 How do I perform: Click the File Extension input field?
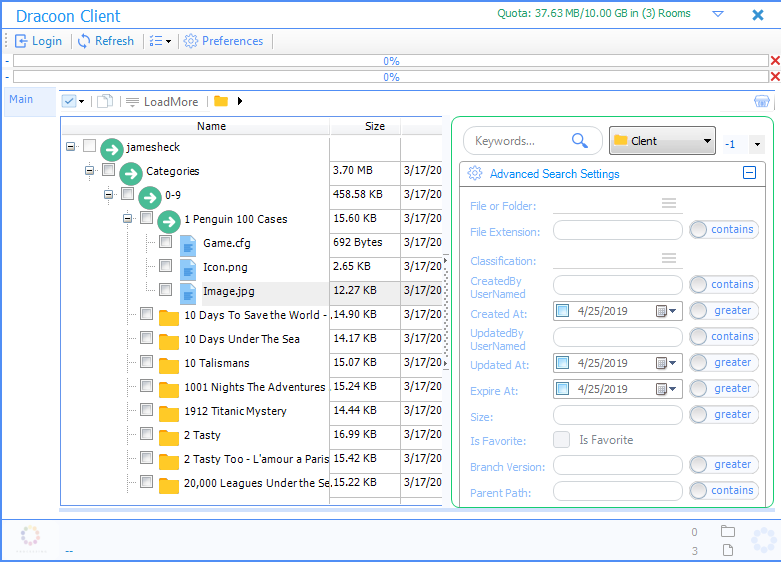tap(618, 230)
